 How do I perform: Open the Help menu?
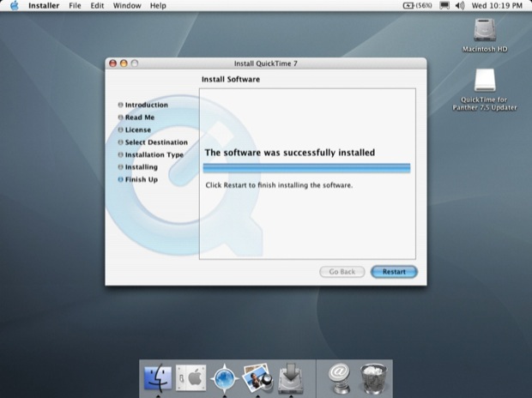coord(158,5)
